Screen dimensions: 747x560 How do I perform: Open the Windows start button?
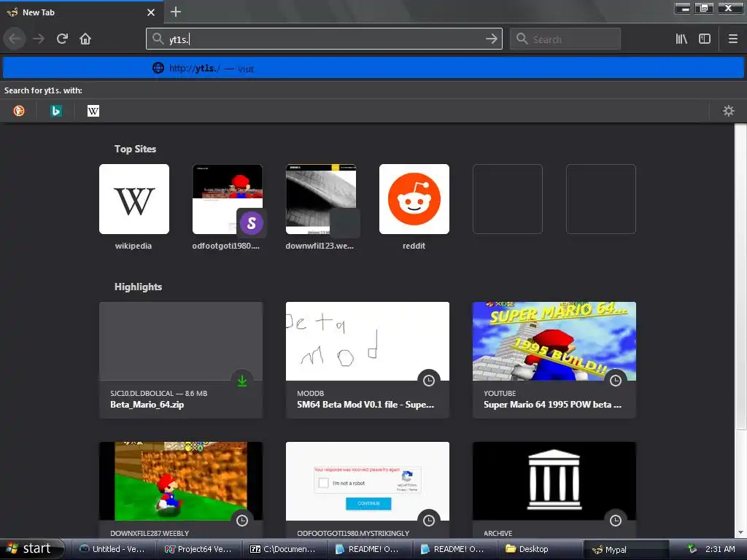pyautogui.click(x=31, y=548)
